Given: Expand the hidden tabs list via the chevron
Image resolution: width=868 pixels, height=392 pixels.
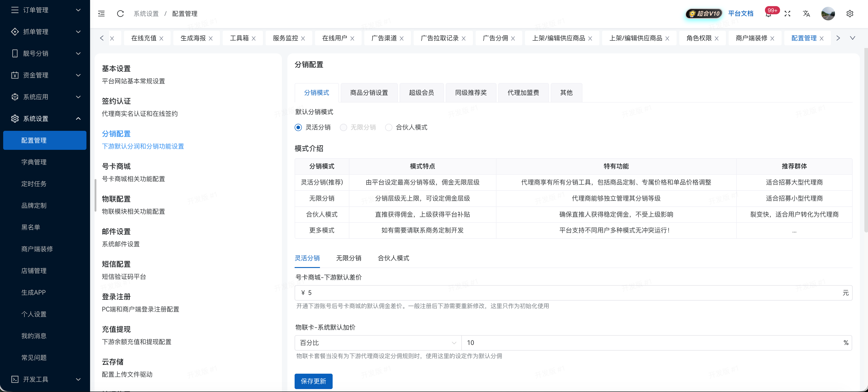Looking at the screenshot, I should click(x=853, y=38).
